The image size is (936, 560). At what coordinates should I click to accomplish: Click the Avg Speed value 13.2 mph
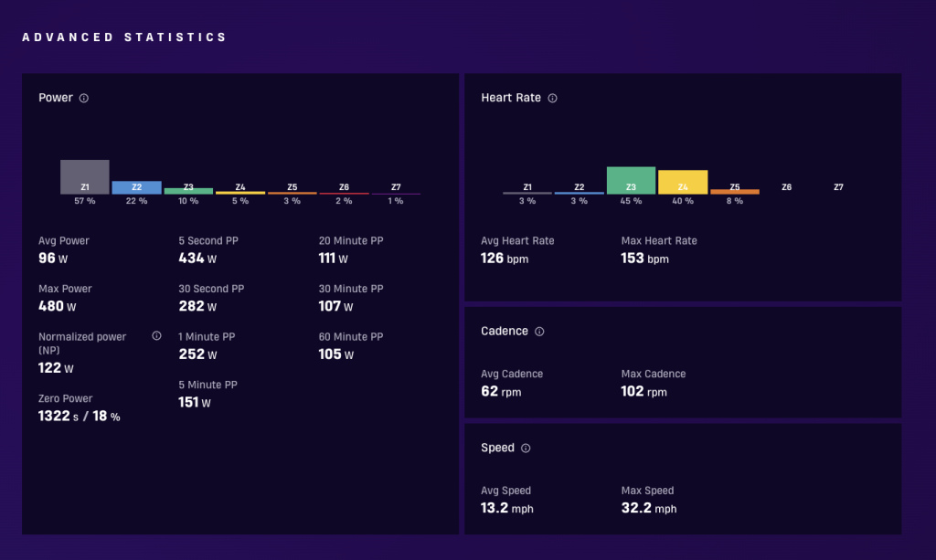[507, 508]
